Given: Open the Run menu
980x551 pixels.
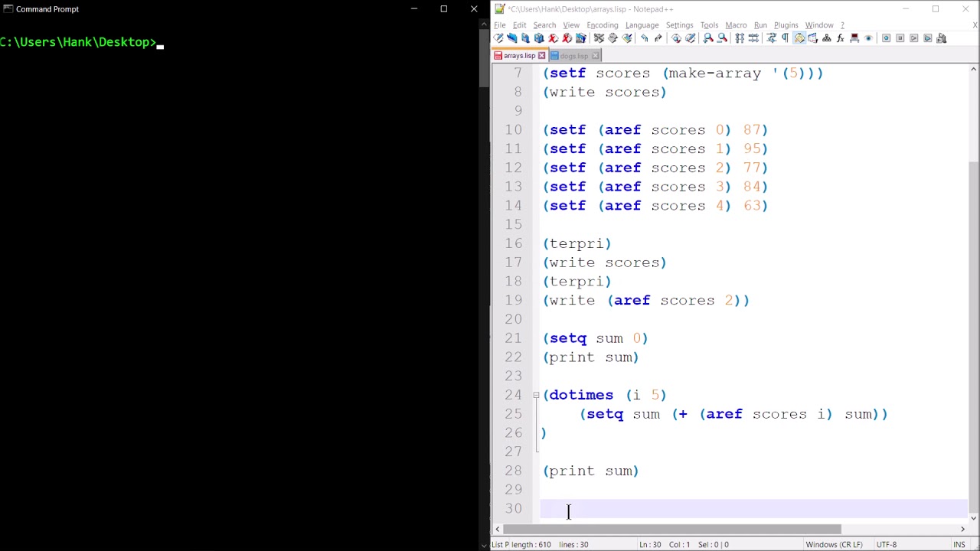Looking at the screenshot, I should [x=760, y=25].
